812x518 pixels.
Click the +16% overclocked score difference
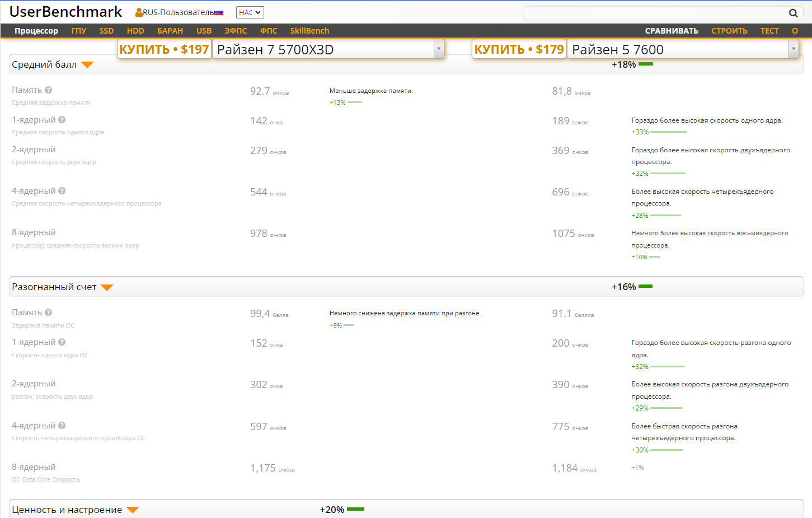point(623,287)
